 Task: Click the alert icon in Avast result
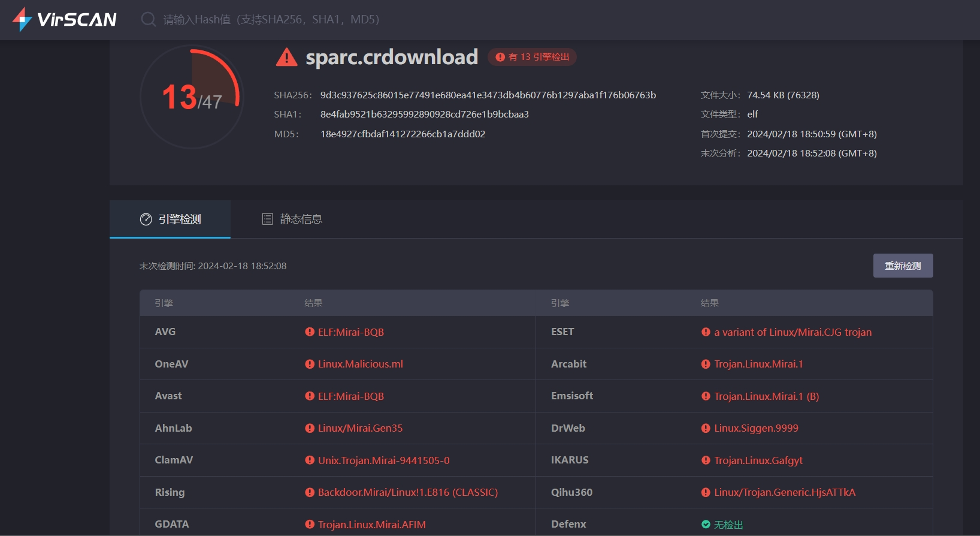tap(310, 396)
